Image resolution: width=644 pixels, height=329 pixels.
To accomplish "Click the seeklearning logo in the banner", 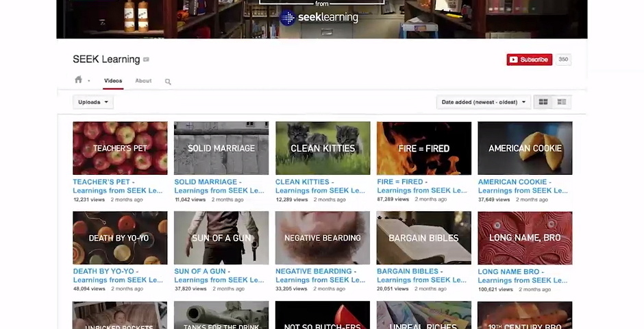I will click(x=319, y=17).
